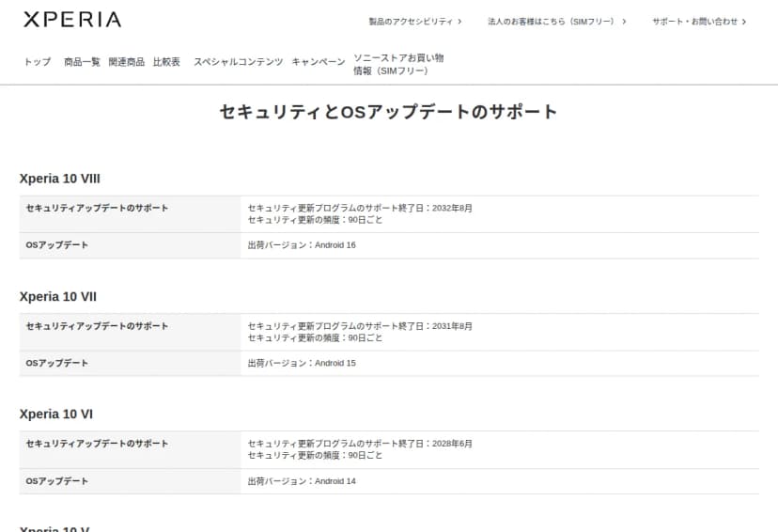Open 商品一覧 menu item
The height and width of the screenshot is (532, 778).
coord(82,62)
